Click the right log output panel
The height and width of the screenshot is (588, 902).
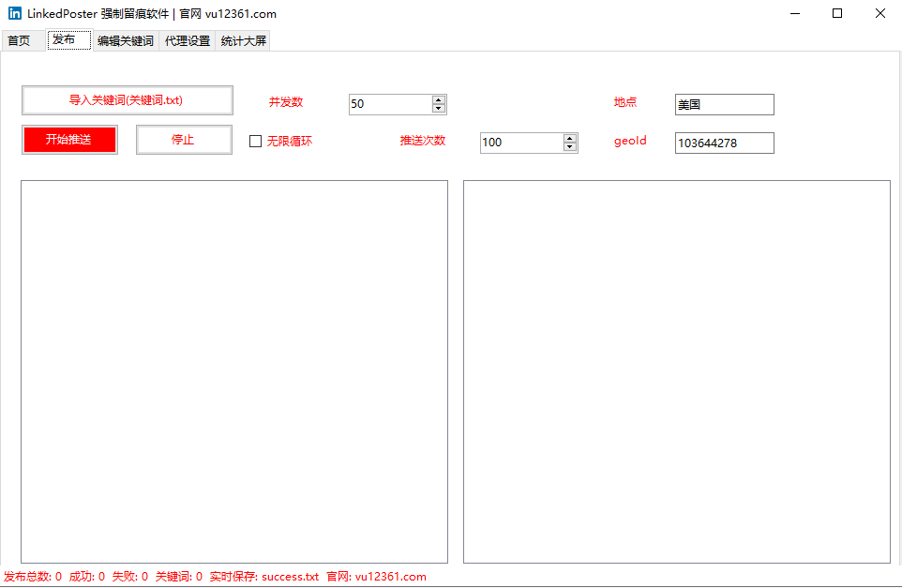coord(676,371)
